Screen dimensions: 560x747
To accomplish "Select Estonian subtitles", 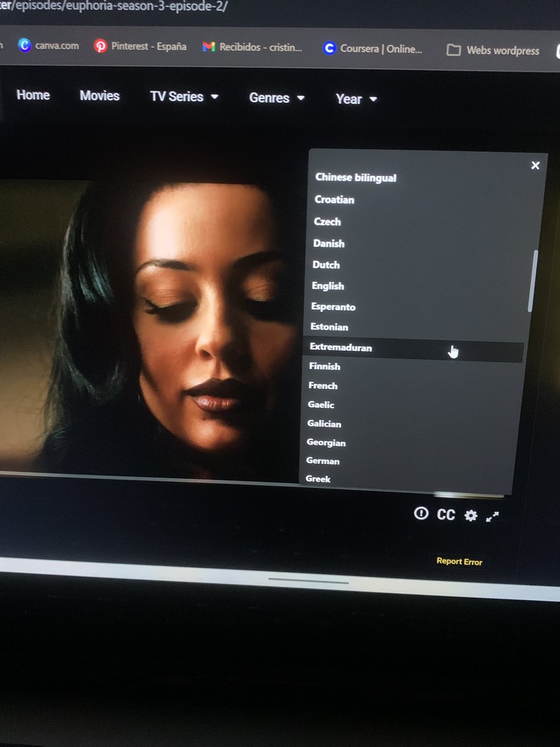I will point(329,327).
